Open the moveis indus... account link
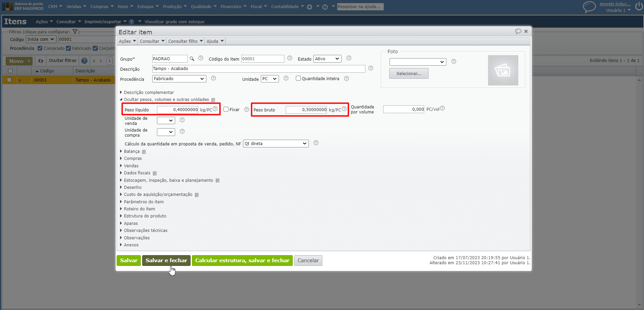 615,4
